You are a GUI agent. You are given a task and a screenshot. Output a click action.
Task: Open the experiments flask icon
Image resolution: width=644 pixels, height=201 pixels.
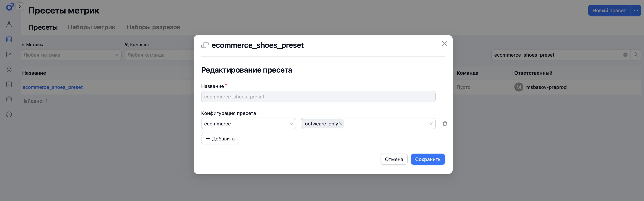pyautogui.click(x=9, y=24)
